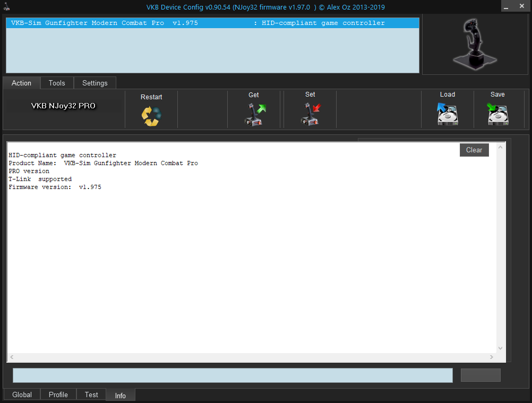Click the Restart recycle-arrows icon
532x403 pixels.
pos(151,116)
